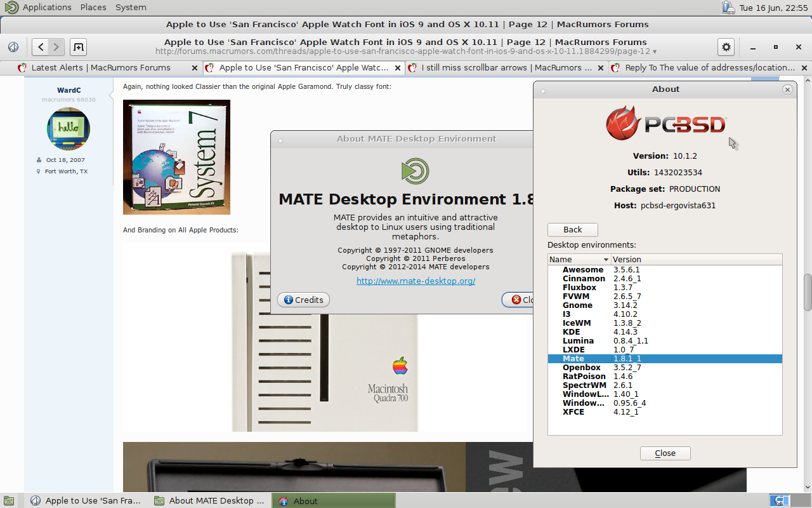This screenshot has height=508, width=812.
Task: Close the Apple to Use San Francisco tab
Action: [398, 68]
